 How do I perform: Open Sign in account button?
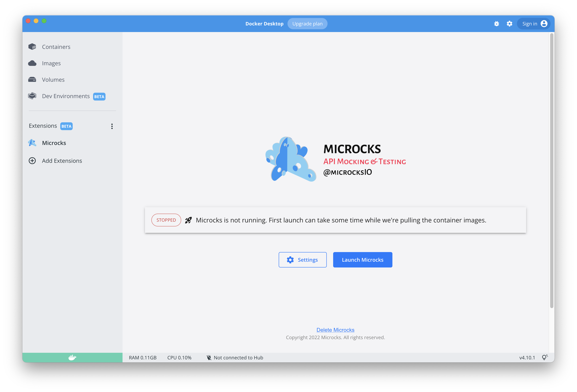[534, 24]
